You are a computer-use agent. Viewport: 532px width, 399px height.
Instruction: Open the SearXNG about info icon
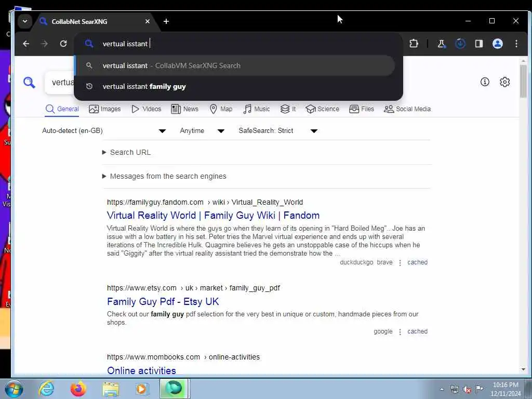click(x=485, y=82)
